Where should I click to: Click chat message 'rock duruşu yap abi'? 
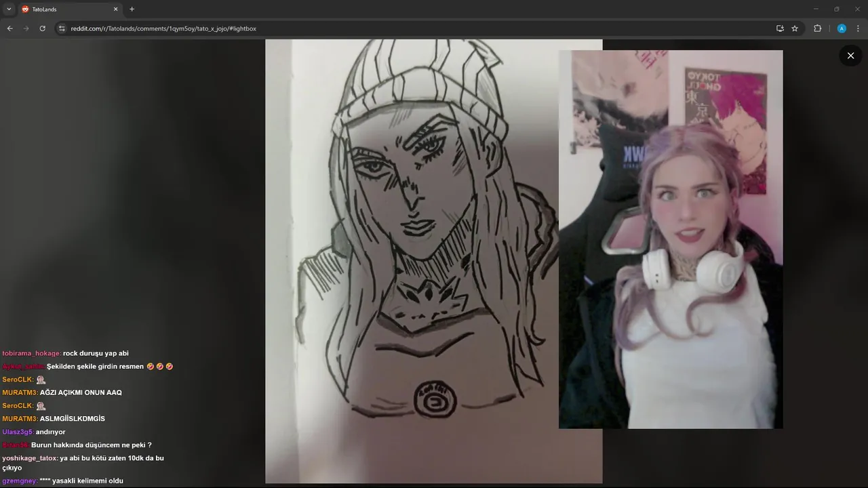pos(96,353)
